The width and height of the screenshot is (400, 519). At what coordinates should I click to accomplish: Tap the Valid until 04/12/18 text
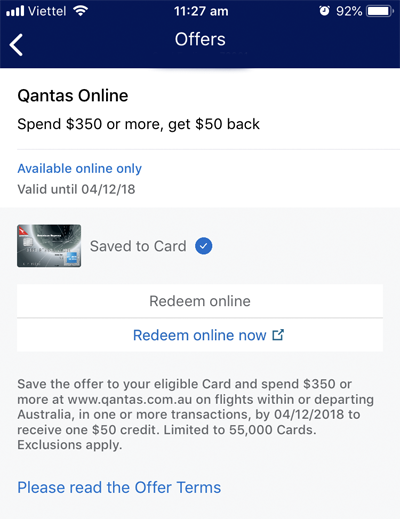point(76,189)
